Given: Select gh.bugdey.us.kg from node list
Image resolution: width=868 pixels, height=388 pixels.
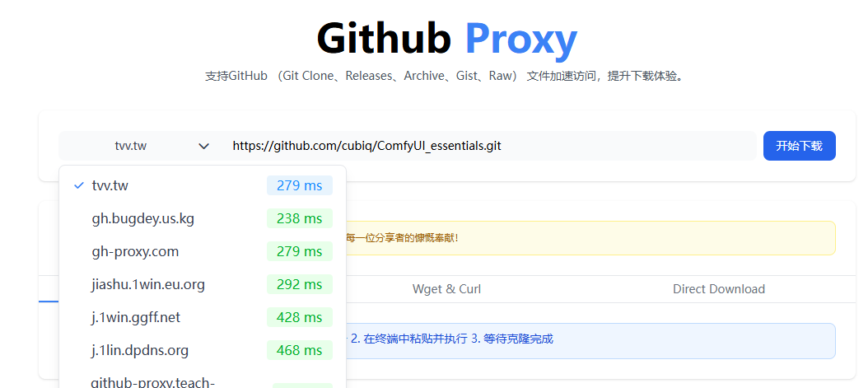Looking at the screenshot, I should (203, 218).
